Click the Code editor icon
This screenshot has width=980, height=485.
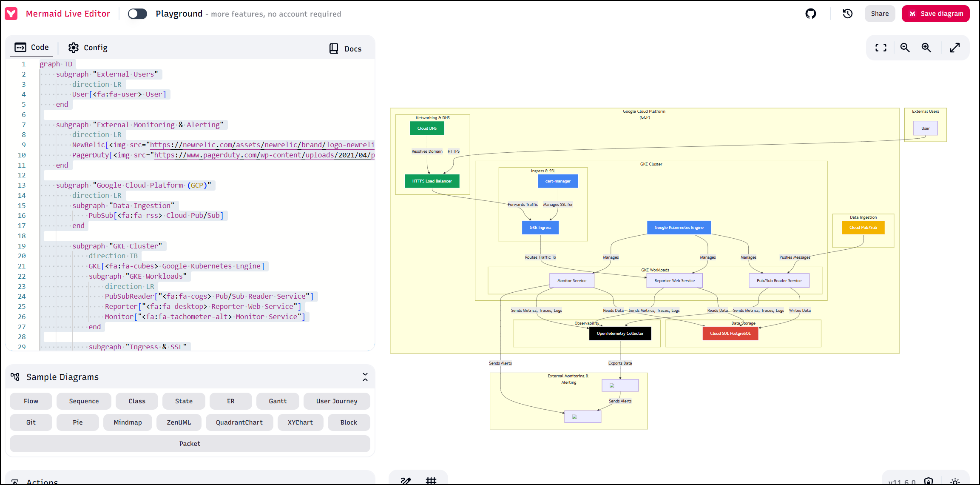pos(20,47)
